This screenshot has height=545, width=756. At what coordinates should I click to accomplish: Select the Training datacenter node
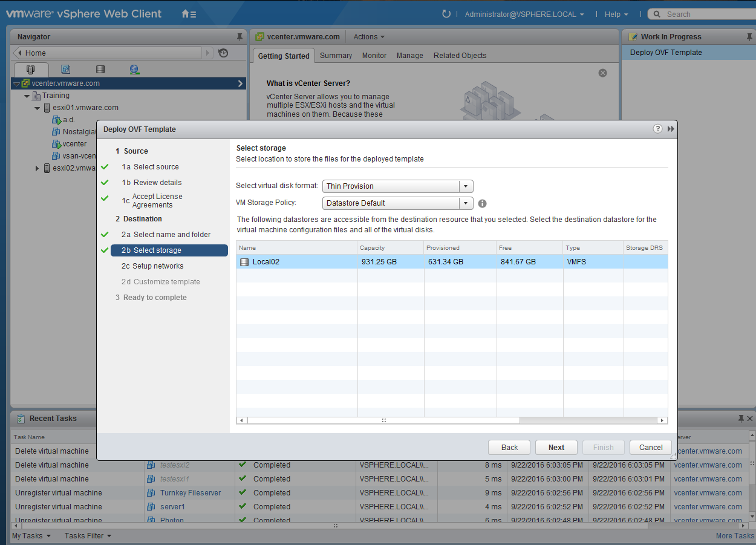click(x=56, y=96)
